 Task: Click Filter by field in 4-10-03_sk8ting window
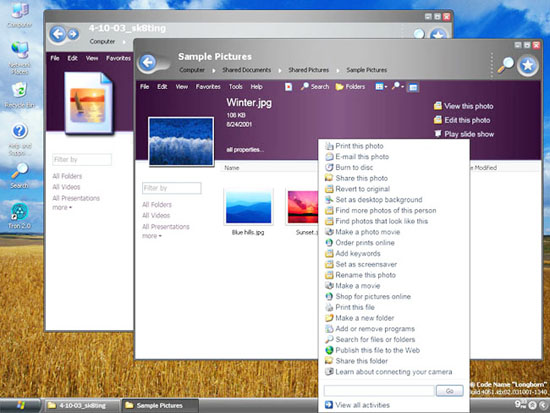pos(82,160)
